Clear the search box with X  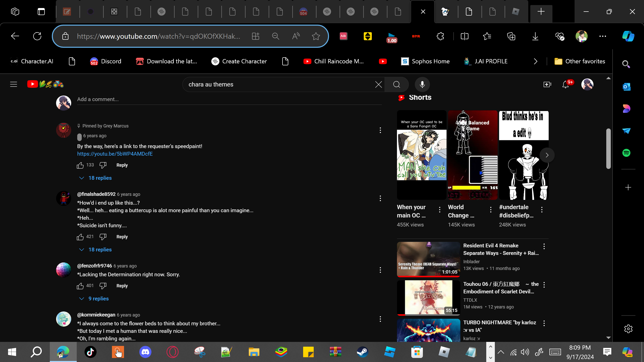[378, 84]
